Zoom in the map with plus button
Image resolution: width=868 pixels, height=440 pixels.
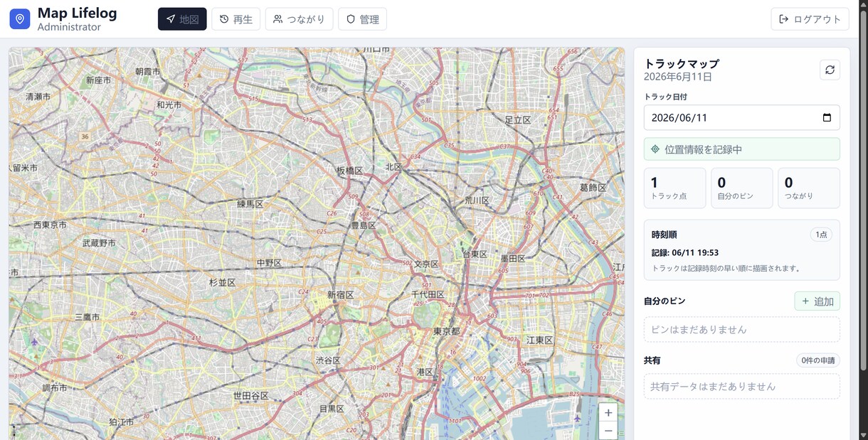[608, 412]
